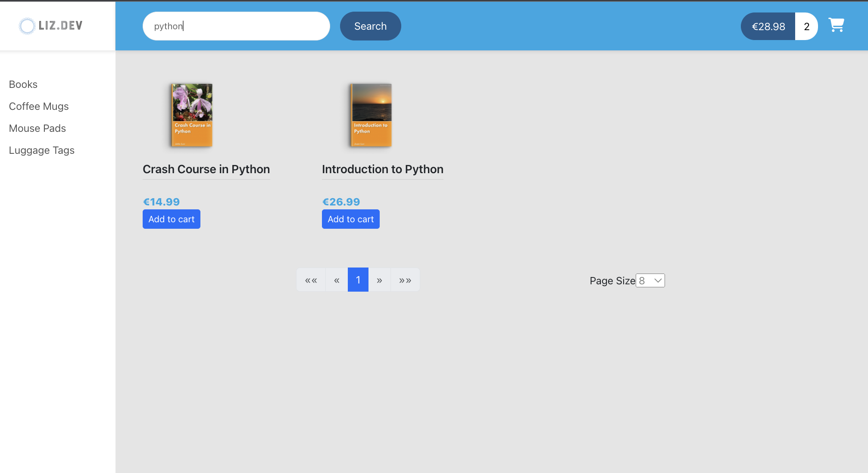Screen dimensions: 868x473
Task: Click the search input containing python
Action: [x=236, y=26]
